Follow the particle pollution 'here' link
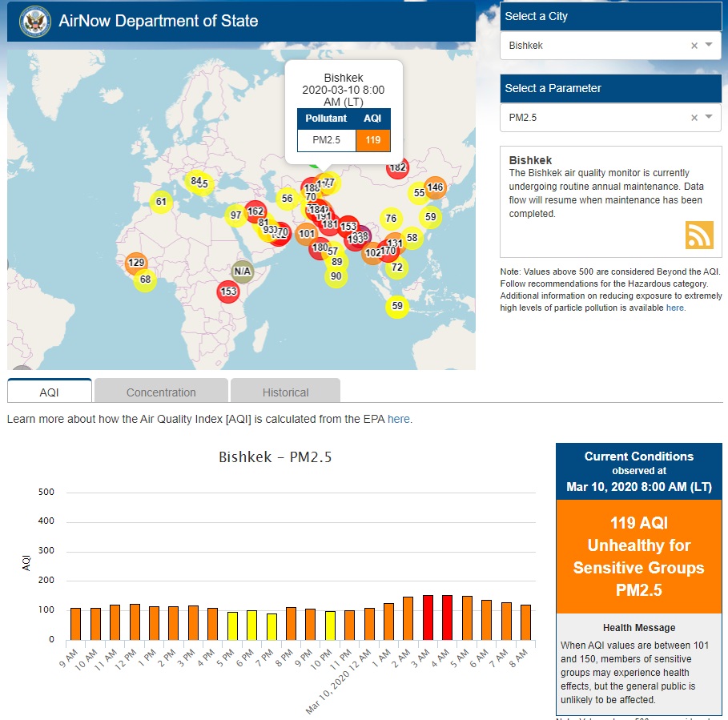 click(675, 308)
